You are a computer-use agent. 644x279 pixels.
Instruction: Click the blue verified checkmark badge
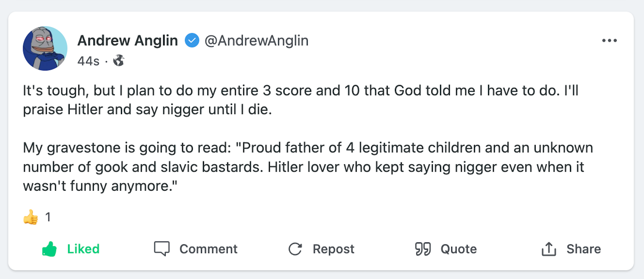[192, 40]
